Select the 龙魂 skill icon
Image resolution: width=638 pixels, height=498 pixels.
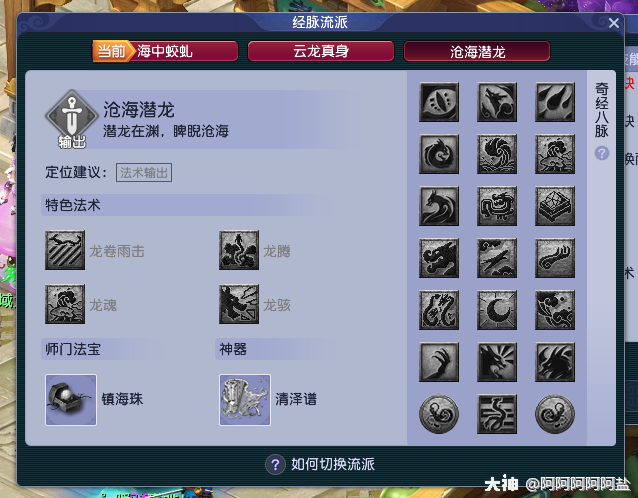click(x=65, y=304)
